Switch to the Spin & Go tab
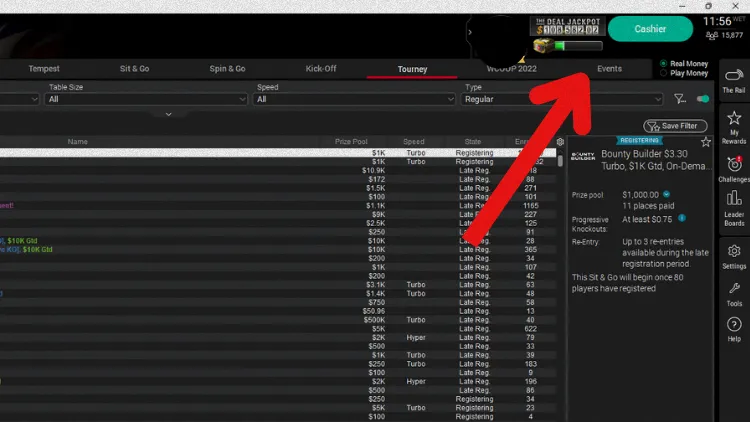Image resolution: width=750 pixels, height=422 pixels. point(227,69)
